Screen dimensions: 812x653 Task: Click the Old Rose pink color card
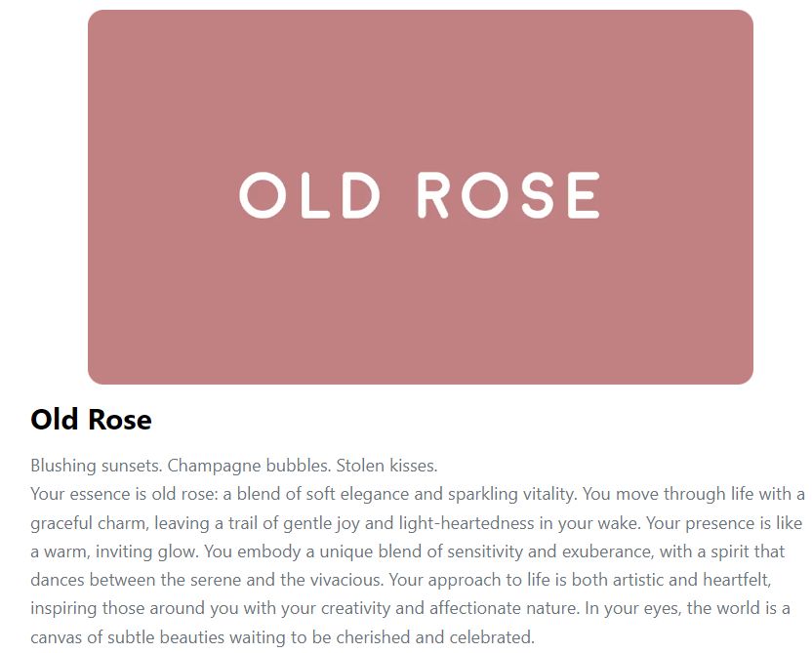(421, 197)
